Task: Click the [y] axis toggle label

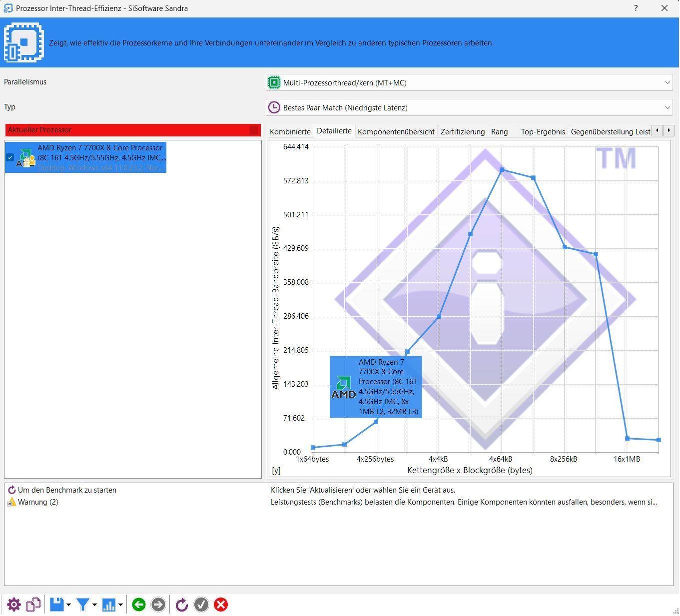Action: tap(276, 470)
